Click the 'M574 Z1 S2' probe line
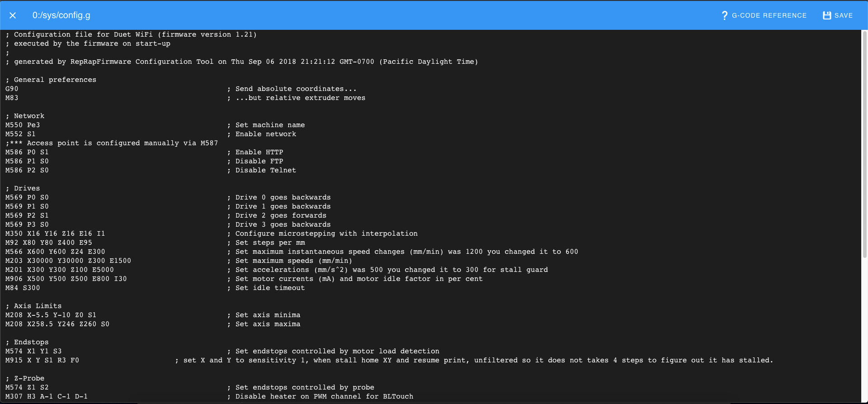 27,387
